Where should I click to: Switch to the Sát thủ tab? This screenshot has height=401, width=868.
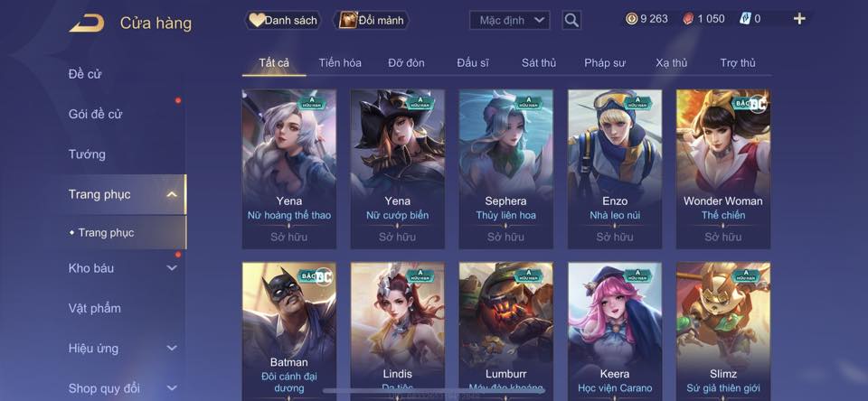click(539, 63)
